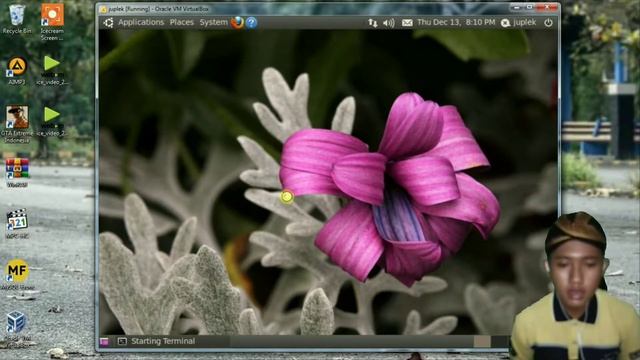This screenshot has height=360, width=640.
Task: Open the System menu
Action: (213, 22)
